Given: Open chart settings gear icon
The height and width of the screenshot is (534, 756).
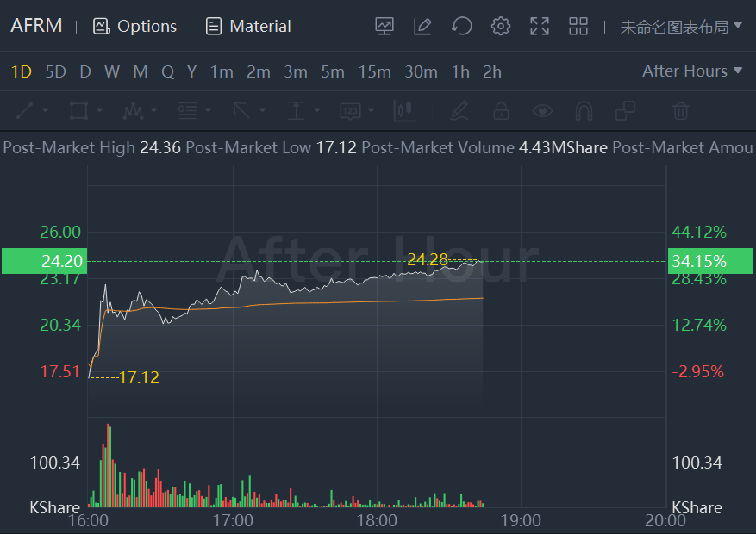Looking at the screenshot, I should pos(501,27).
